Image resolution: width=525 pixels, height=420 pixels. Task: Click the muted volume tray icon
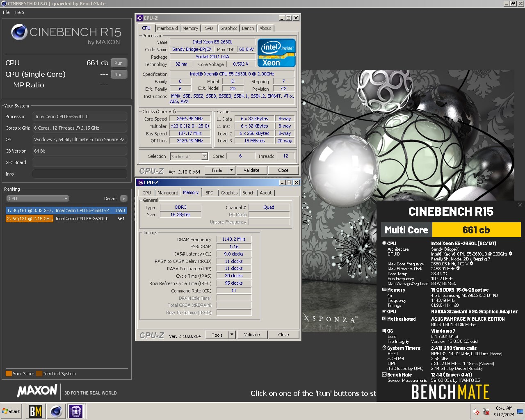coord(476,411)
